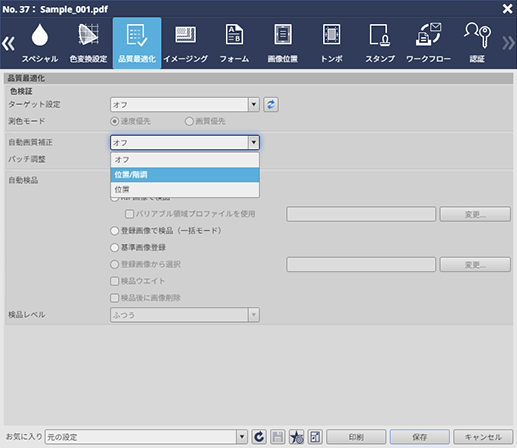
Task: Open the フォーム tab icon
Action: coord(234,43)
